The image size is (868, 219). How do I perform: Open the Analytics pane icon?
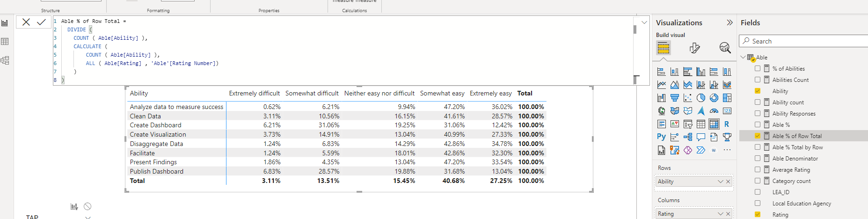click(x=725, y=48)
